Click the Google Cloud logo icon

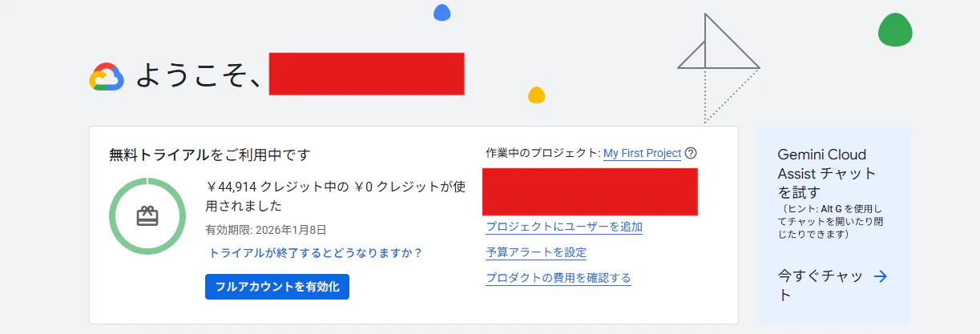[106, 77]
